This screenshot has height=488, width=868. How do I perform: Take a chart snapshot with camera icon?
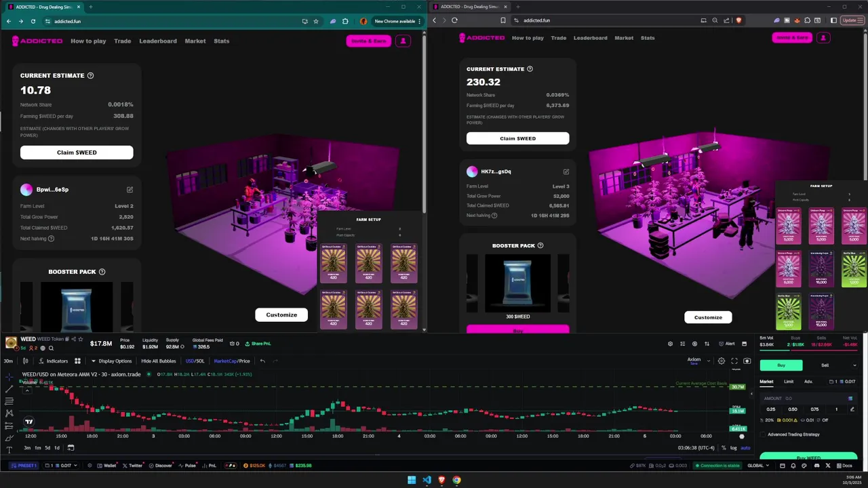(x=746, y=361)
